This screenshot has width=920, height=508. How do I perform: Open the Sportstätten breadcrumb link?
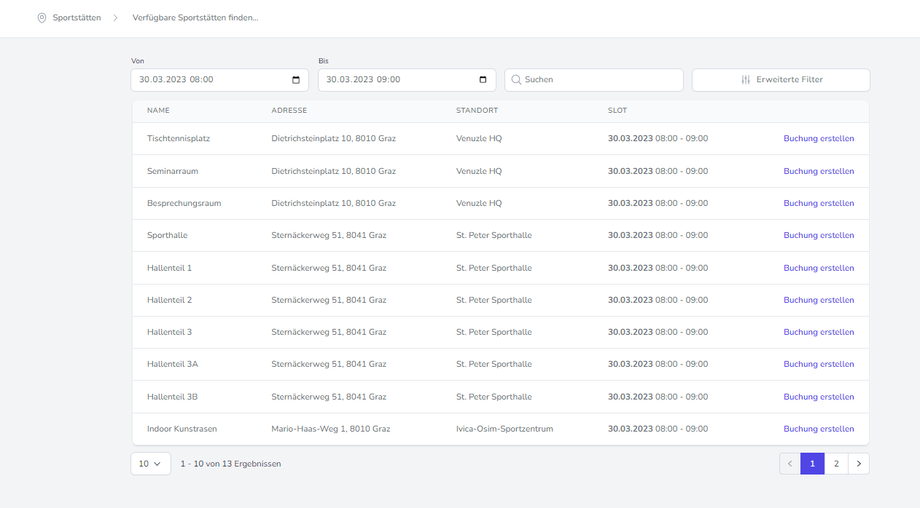pos(77,18)
